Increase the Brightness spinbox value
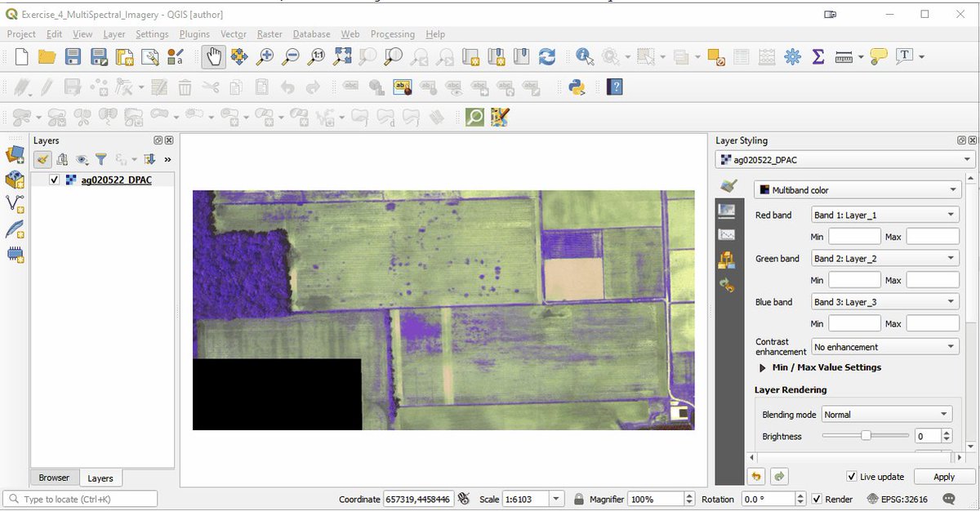The image size is (980, 511). click(x=947, y=433)
